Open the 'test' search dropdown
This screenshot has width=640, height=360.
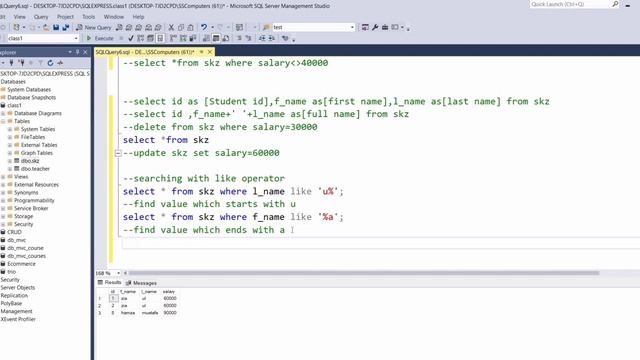pyautogui.click(x=352, y=27)
